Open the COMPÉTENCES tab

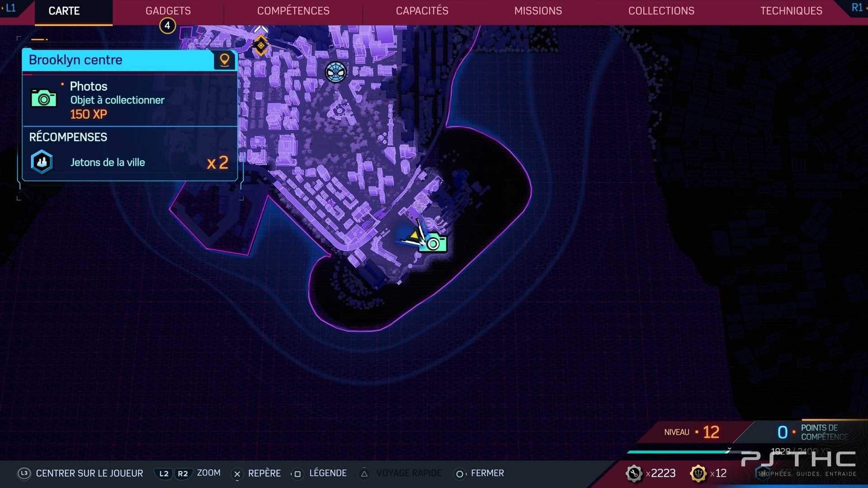(x=293, y=11)
